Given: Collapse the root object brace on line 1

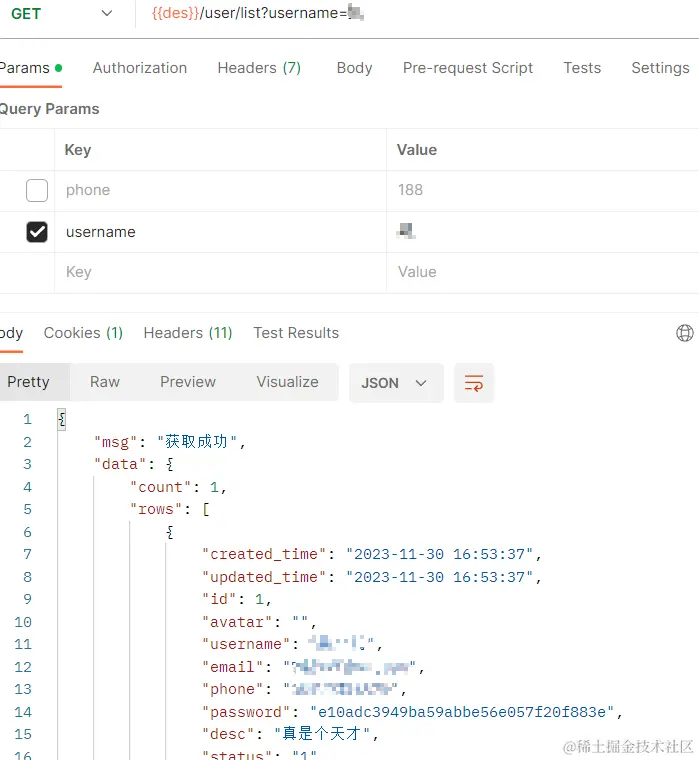Looking at the screenshot, I should pos(62,419).
